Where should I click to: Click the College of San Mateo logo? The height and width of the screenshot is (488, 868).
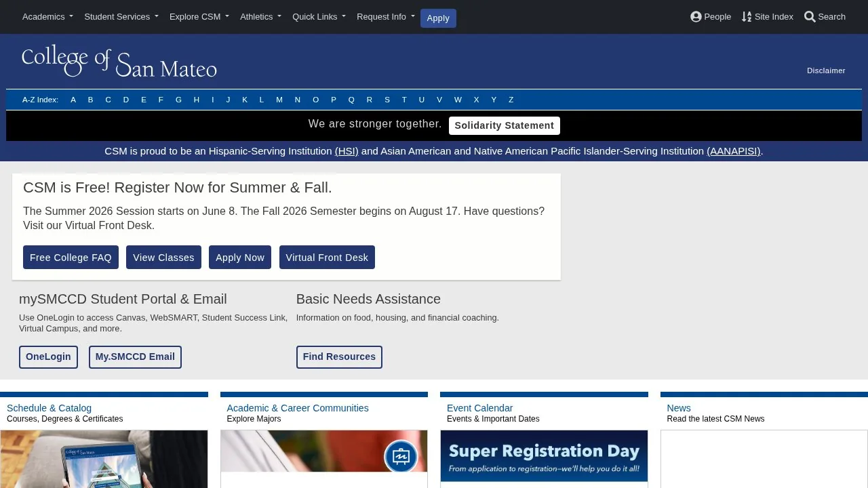[119, 61]
